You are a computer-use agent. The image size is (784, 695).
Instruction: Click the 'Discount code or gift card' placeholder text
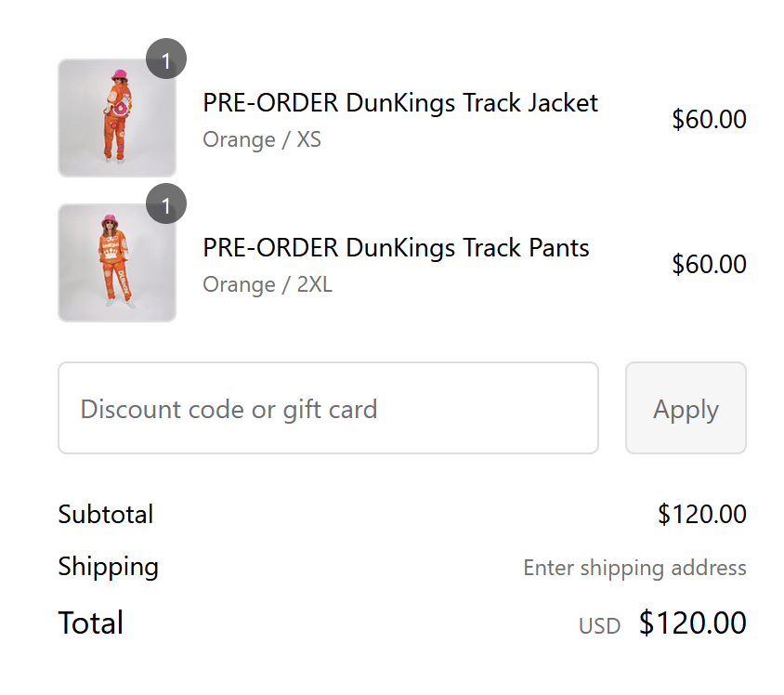pos(229,410)
